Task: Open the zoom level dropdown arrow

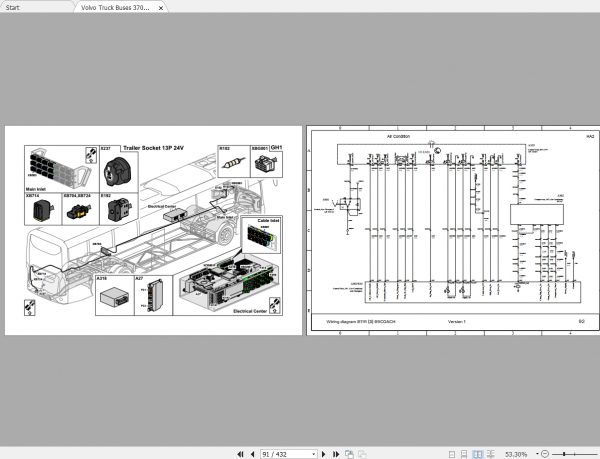Action: click(x=537, y=454)
